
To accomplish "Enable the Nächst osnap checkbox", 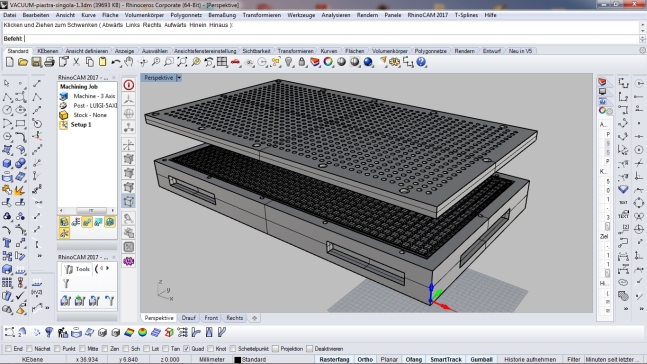I will pyautogui.click(x=29, y=349).
